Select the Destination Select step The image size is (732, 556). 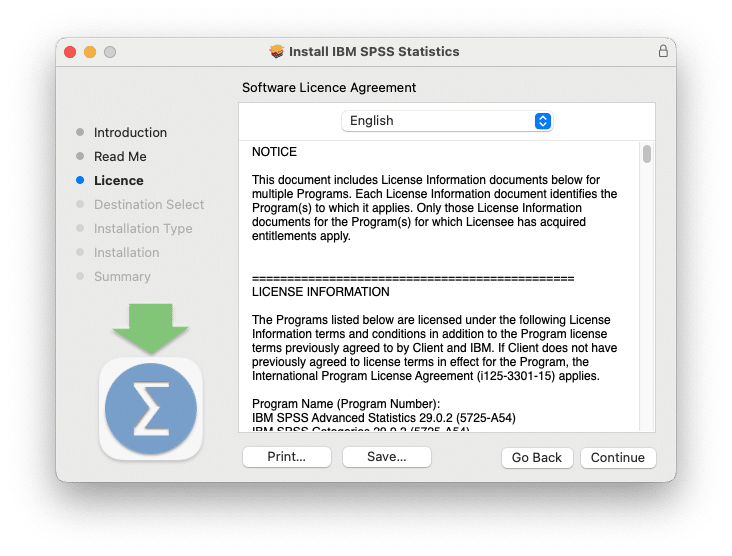click(x=140, y=204)
